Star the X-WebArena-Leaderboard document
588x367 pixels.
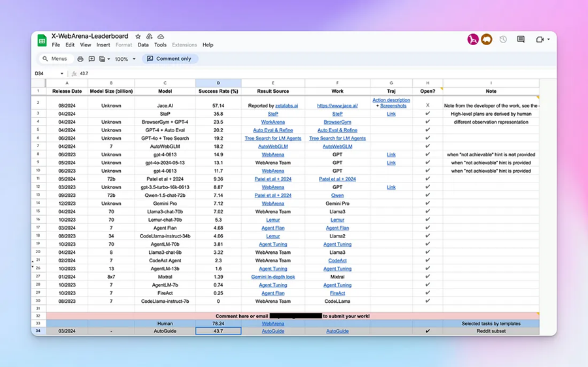[138, 37]
